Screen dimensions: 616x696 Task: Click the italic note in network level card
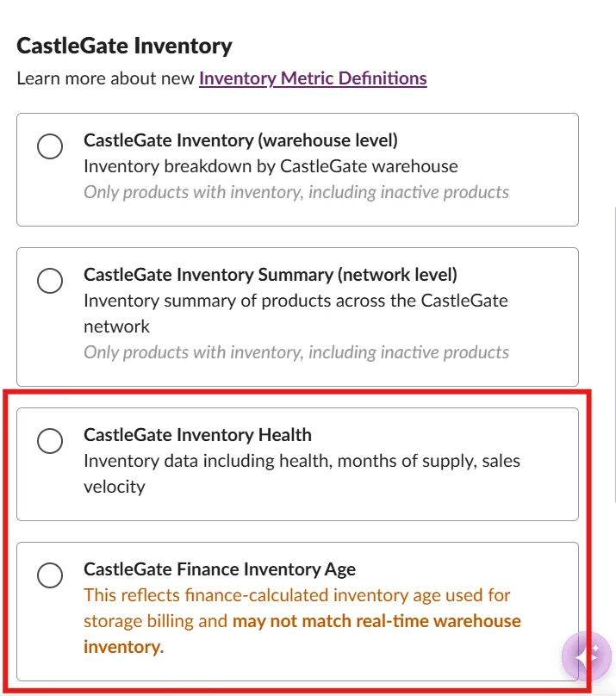296,352
